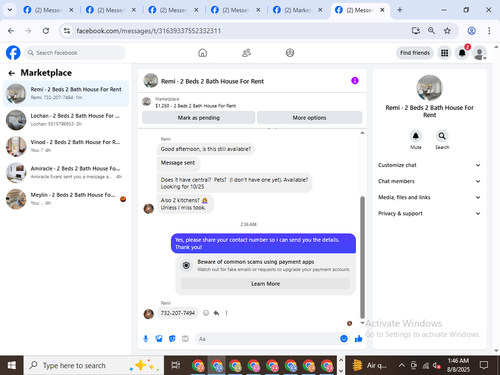Open Amiracle conversation in Marketplace list
Screen dimensions: 500x375
[66, 172]
